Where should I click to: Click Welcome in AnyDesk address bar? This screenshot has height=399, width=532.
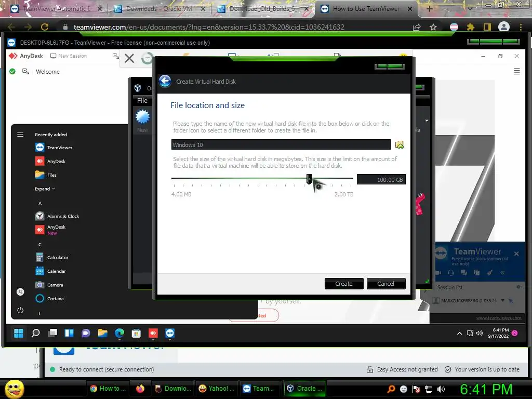coord(47,72)
